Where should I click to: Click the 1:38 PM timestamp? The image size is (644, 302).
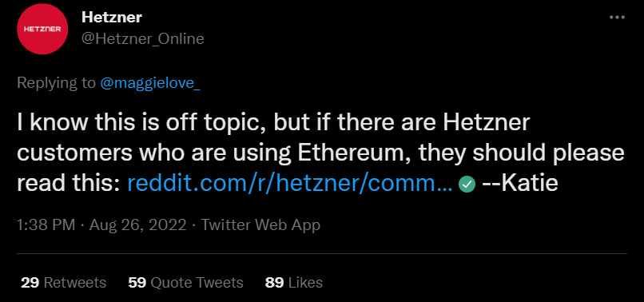point(46,225)
